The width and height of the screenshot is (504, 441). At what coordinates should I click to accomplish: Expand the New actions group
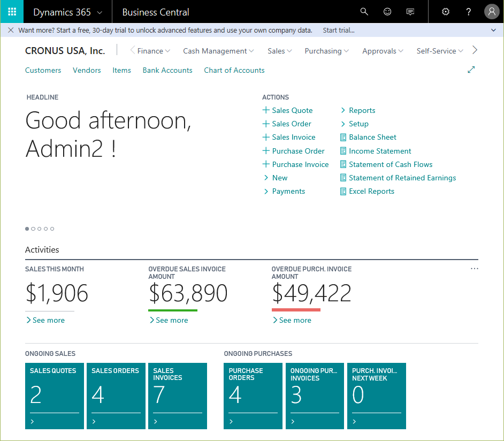click(276, 178)
